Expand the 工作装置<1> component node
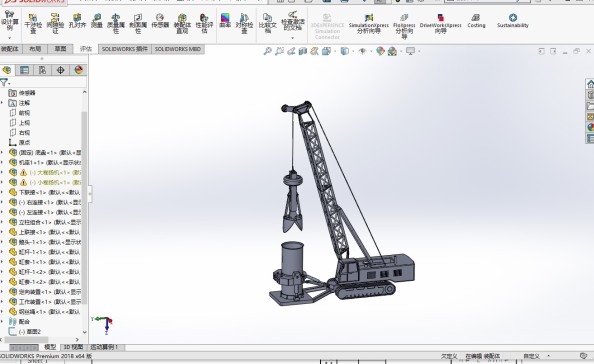This screenshot has width=594, height=364. (2, 302)
